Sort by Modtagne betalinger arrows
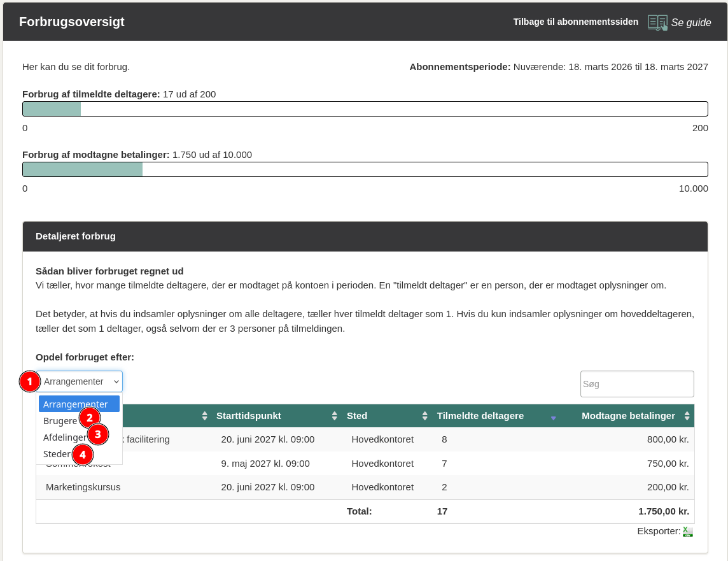 pos(687,416)
